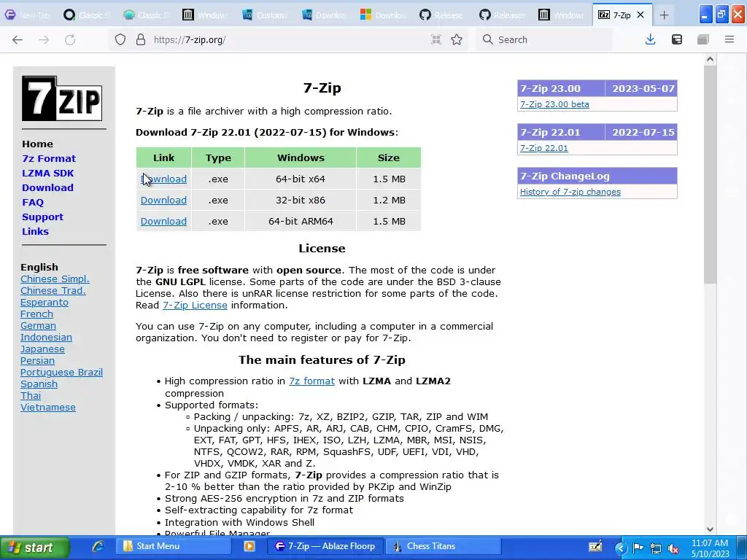Switch the language to Esperanto
Image resolution: width=747 pixels, height=560 pixels.
(x=44, y=303)
